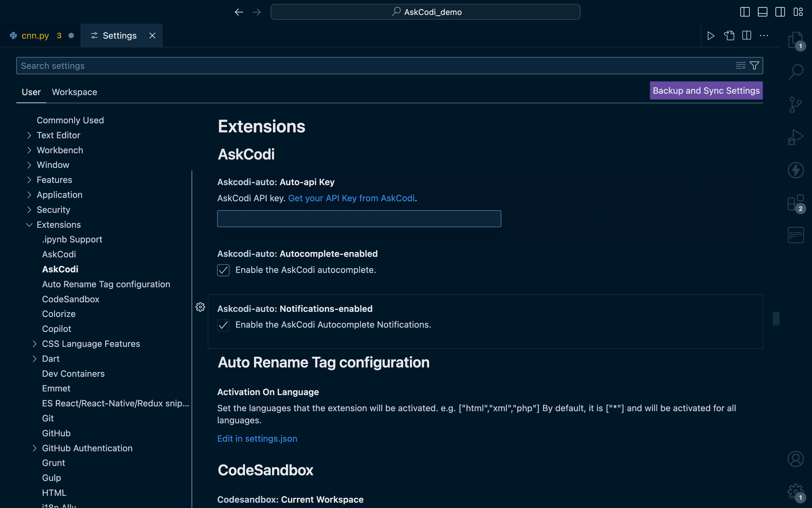Toggle secondary side bar layout icon
The height and width of the screenshot is (508, 812).
point(780,12)
